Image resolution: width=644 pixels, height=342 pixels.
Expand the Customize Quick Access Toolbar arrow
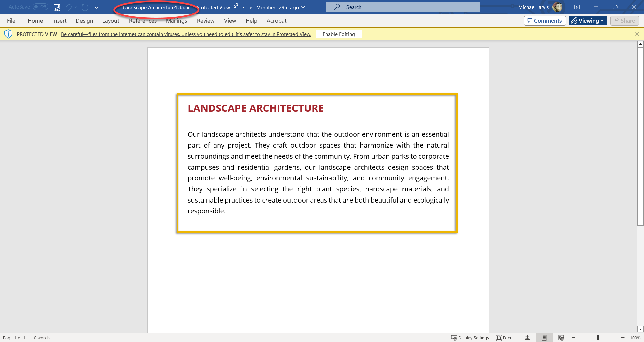(x=96, y=7)
